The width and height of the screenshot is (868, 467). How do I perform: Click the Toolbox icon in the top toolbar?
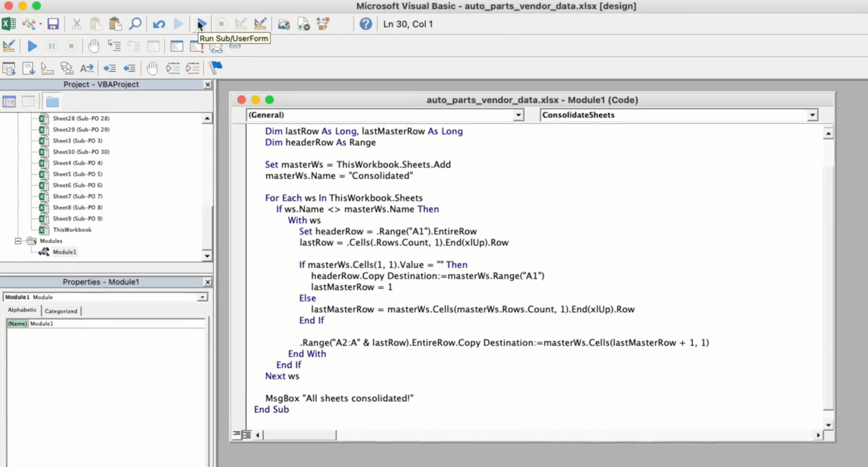click(323, 24)
